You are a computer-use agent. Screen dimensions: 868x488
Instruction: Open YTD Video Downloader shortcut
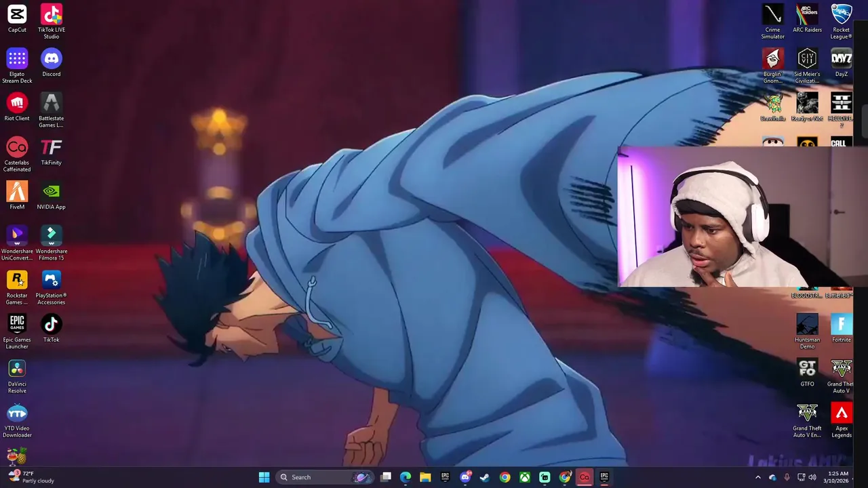[17, 420]
